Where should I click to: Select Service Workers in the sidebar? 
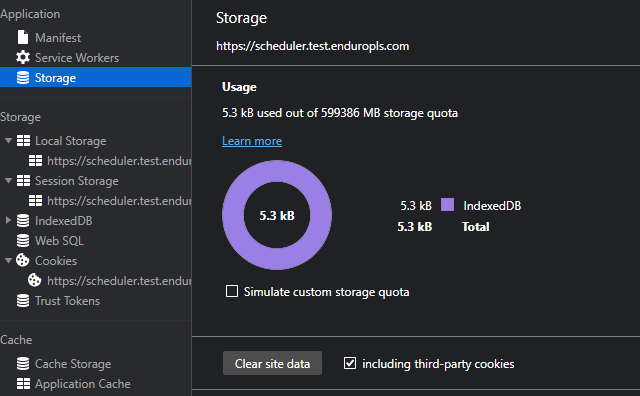click(x=96, y=58)
